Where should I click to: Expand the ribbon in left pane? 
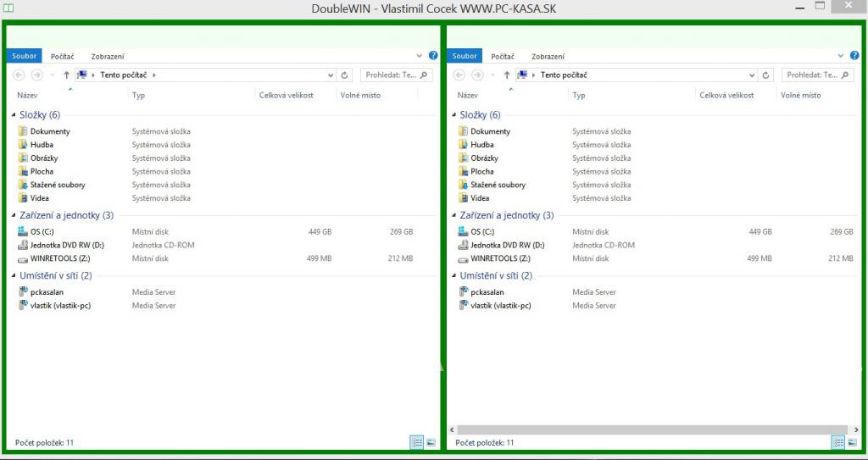coord(419,56)
